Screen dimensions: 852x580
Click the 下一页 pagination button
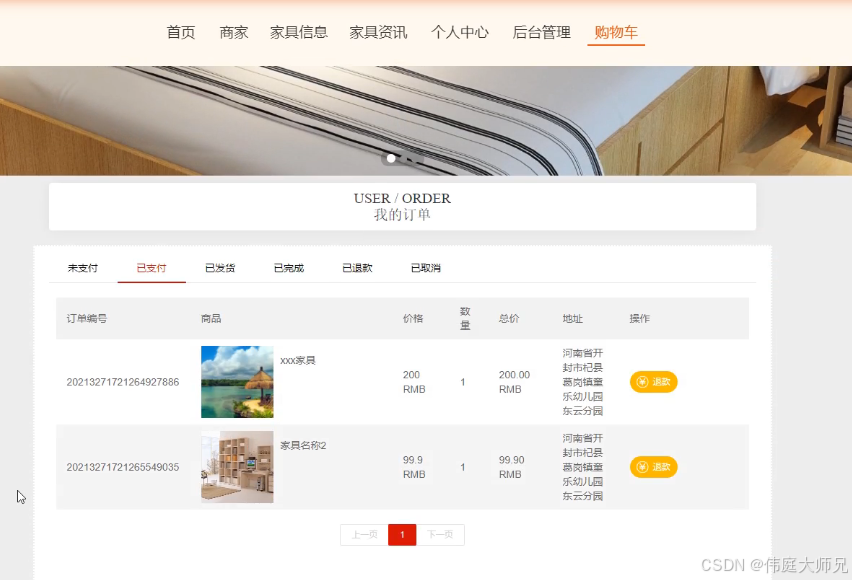click(440, 535)
